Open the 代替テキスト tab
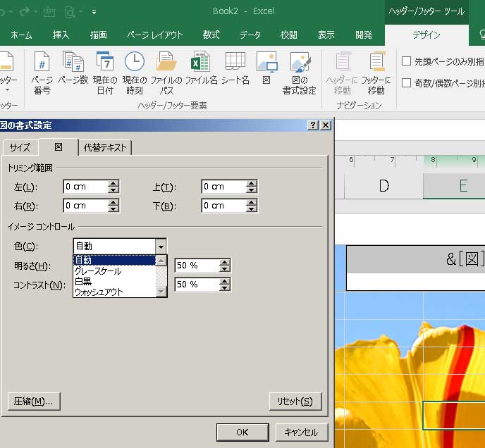The height and width of the screenshot is (448, 485). point(105,147)
